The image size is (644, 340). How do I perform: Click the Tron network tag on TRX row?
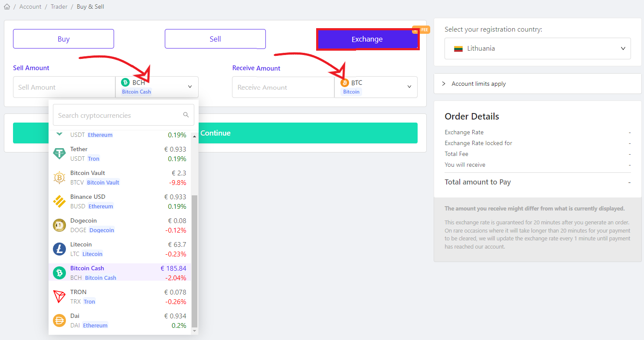click(x=89, y=301)
